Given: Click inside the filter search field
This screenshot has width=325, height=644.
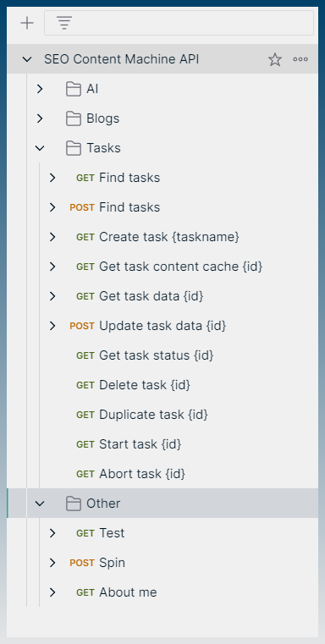Looking at the screenshot, I should pyautogui.click(x=179, y=23).
